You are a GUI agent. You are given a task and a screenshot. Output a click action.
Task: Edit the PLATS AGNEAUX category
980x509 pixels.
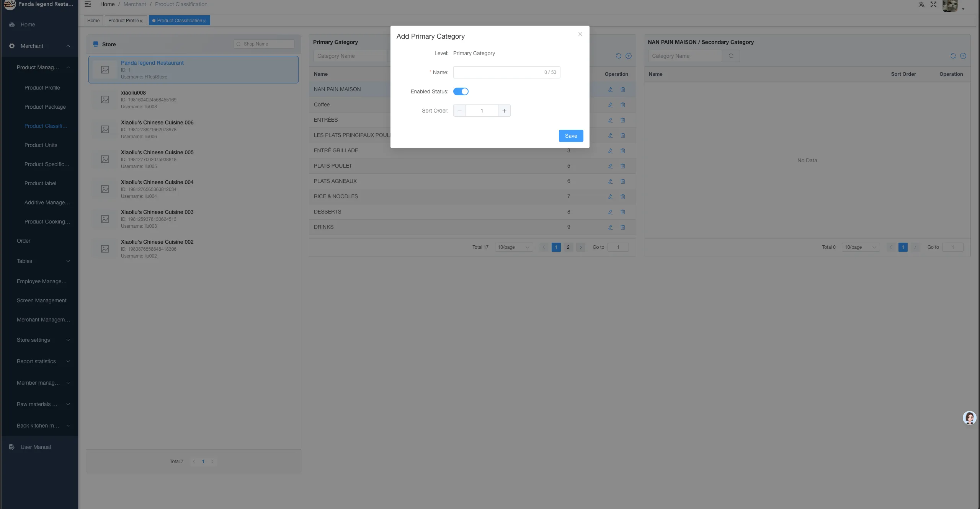(611, 181)
